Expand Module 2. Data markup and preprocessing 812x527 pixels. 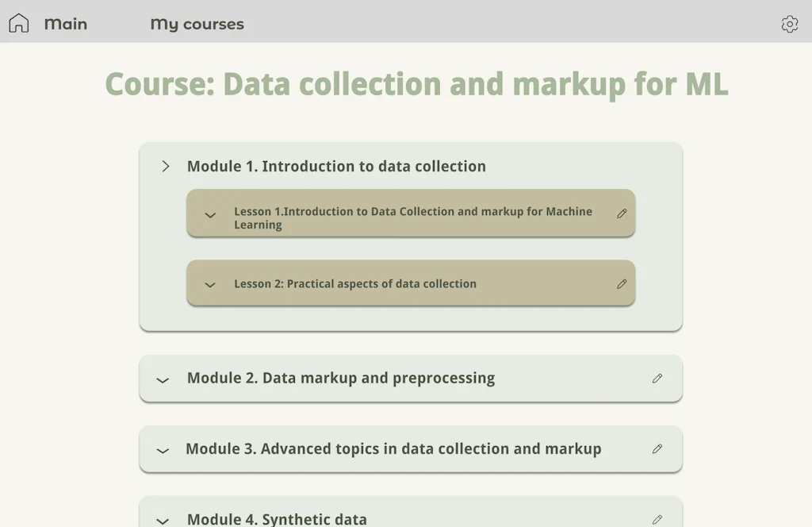click(x=163, y=380)
